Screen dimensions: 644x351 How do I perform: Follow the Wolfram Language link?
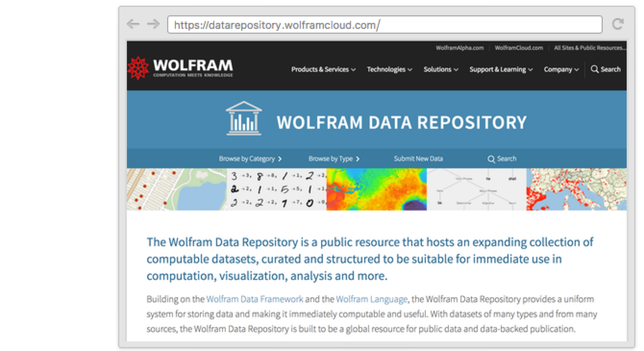372,299
